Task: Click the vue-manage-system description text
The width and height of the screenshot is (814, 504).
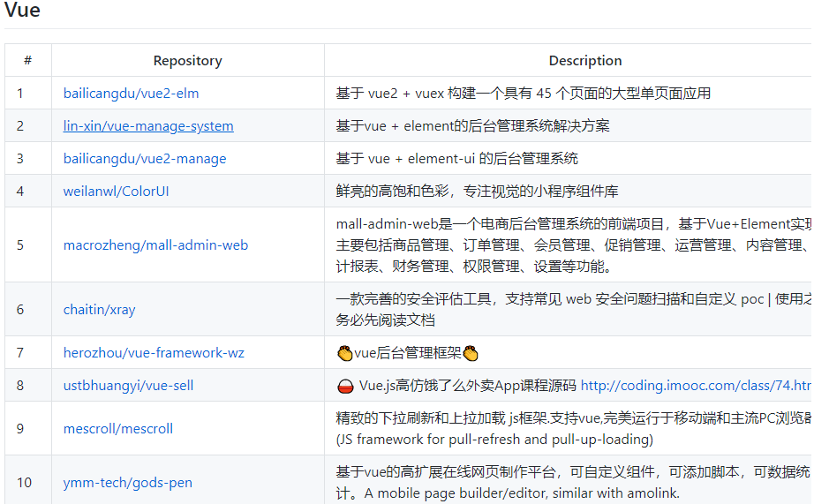Action: point(472,126)
